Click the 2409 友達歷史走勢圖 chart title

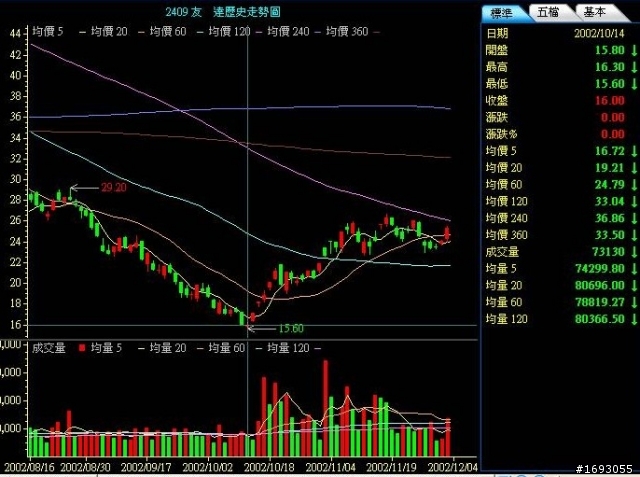[223, 11]
